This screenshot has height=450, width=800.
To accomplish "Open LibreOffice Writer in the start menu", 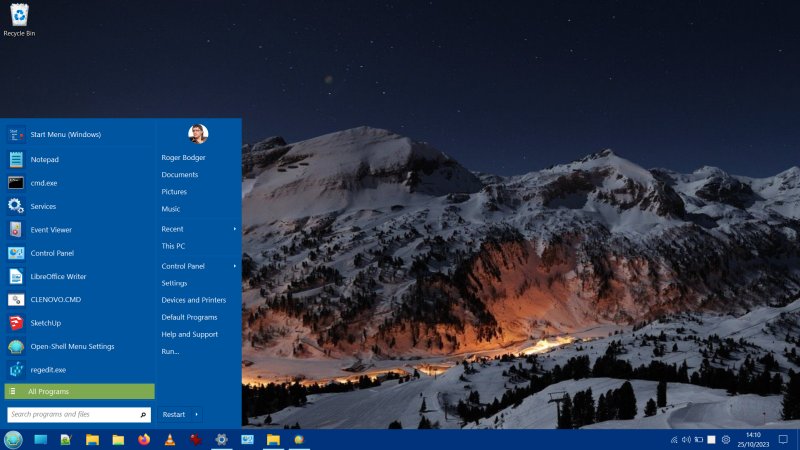I will coord(58,276).
